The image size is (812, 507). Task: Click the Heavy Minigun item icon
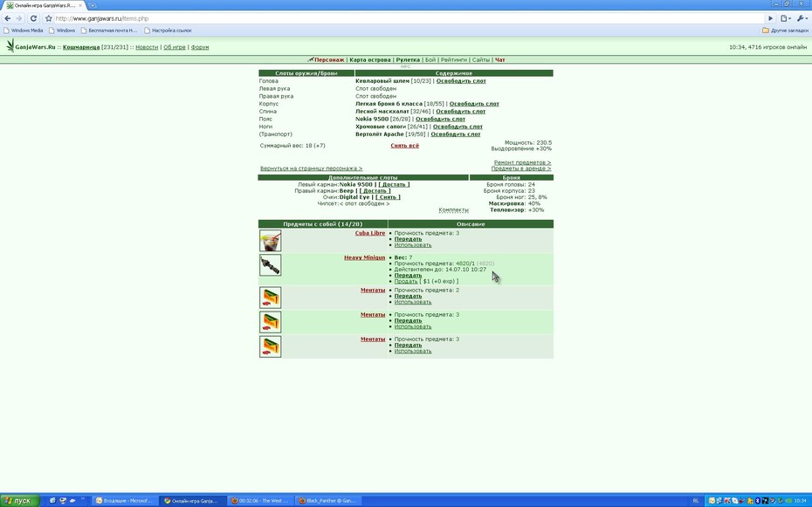[271, 265]
